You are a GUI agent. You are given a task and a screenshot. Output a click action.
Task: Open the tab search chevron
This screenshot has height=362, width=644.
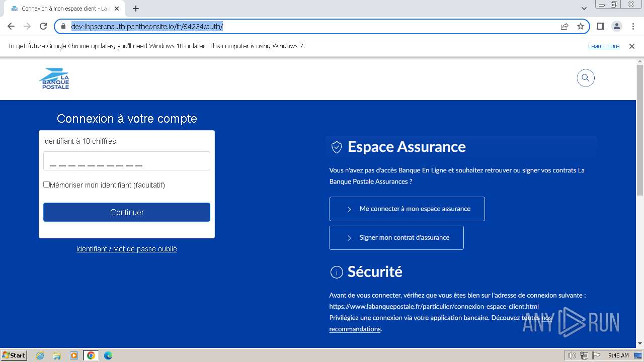[584, 9]
